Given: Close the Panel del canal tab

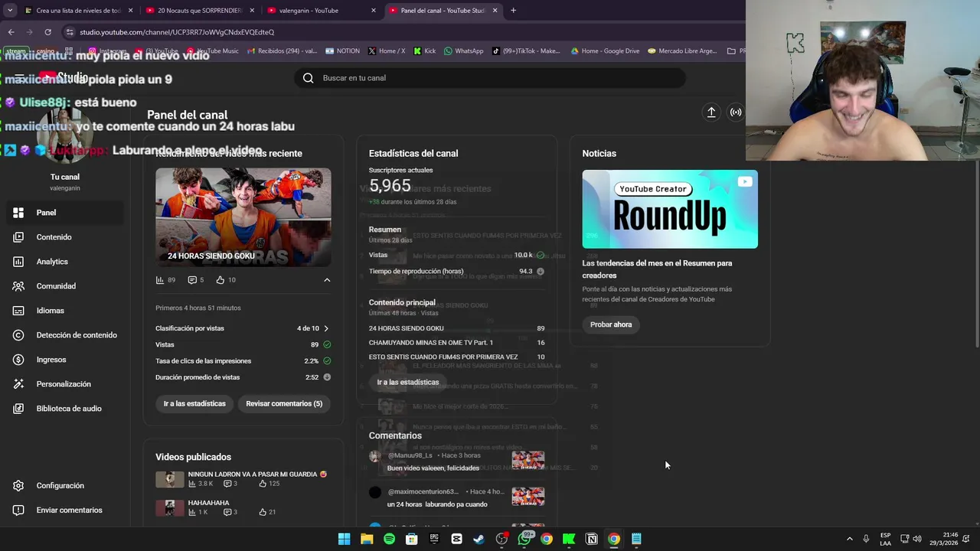Looking at the screenshot, I should click(x=495, y=11).
